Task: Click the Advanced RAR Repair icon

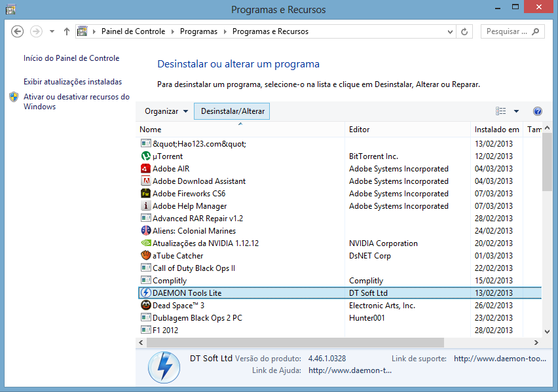Action: (x=146, y=218)
